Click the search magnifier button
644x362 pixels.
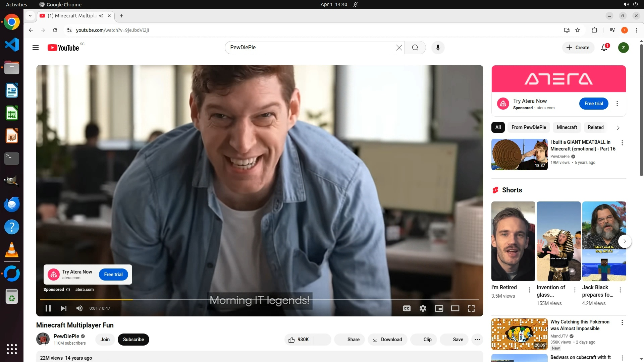click(x=415, y=48)
